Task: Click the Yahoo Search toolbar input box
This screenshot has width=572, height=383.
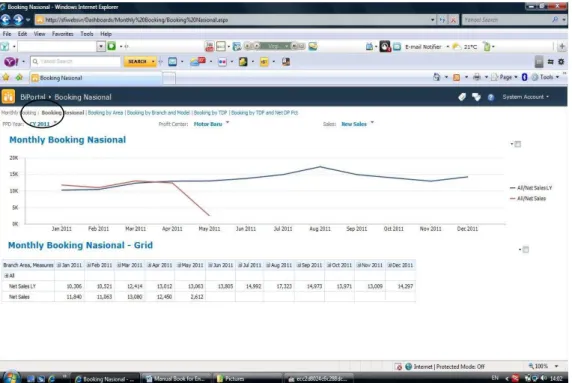Action: pos(76,62)
